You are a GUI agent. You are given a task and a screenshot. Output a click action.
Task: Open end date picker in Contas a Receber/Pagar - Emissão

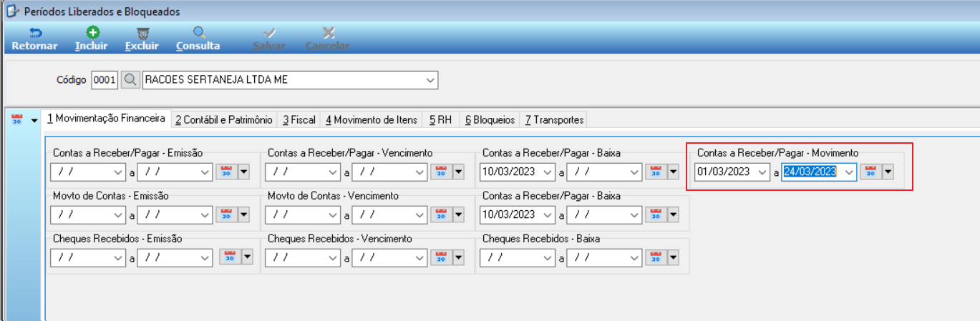pyautogui.click(x=205, y=172)
